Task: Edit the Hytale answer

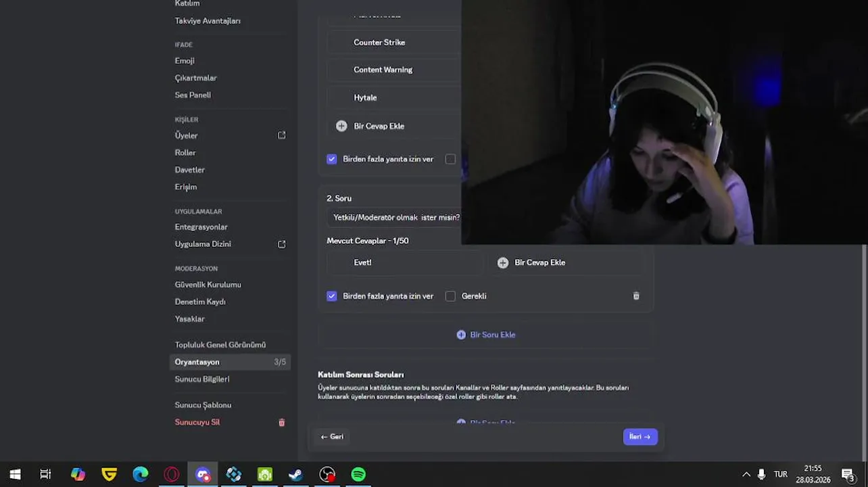Action: coord(395,97)
